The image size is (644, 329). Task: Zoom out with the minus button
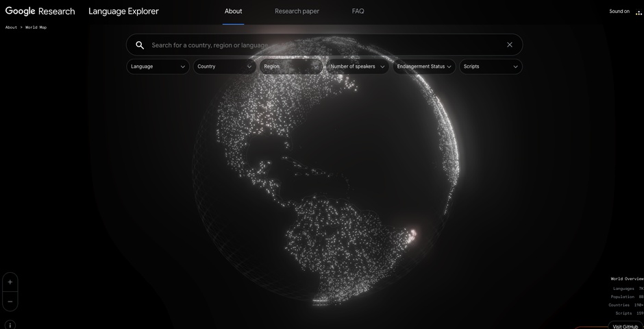click(x=10, y=302)
